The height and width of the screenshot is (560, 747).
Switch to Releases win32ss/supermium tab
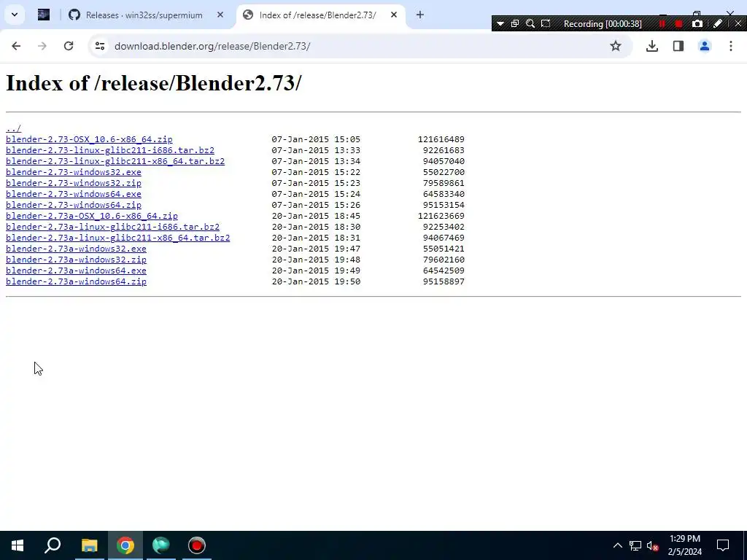(x=144, y=15)
